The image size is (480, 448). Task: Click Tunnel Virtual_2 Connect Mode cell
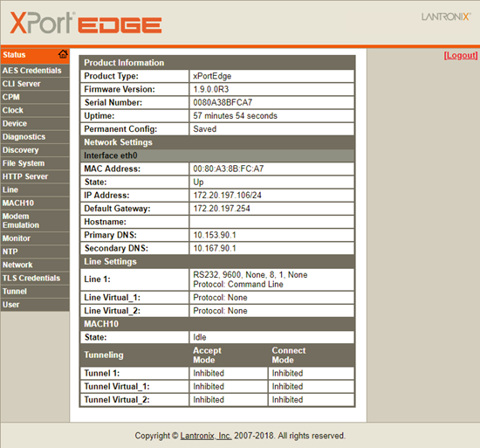311,400
